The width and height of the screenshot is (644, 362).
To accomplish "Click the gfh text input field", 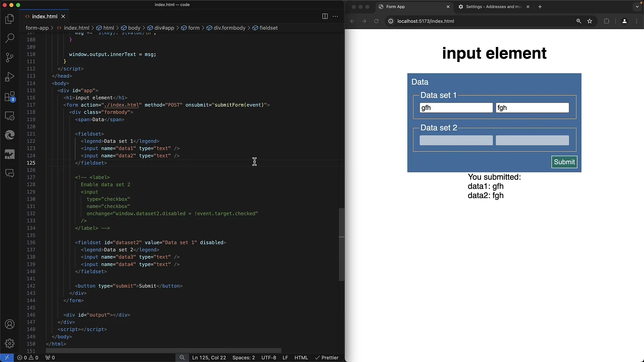I will click(x=456, y=108).
